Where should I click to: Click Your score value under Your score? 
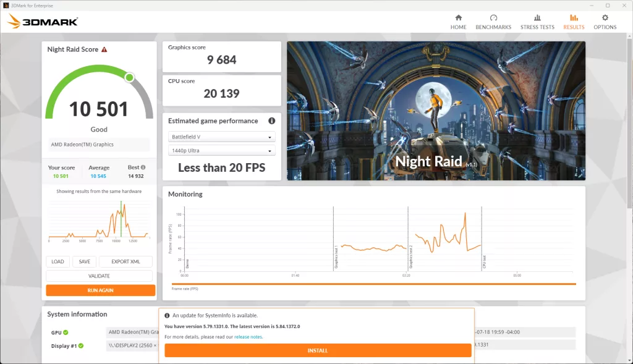point(61,176)
